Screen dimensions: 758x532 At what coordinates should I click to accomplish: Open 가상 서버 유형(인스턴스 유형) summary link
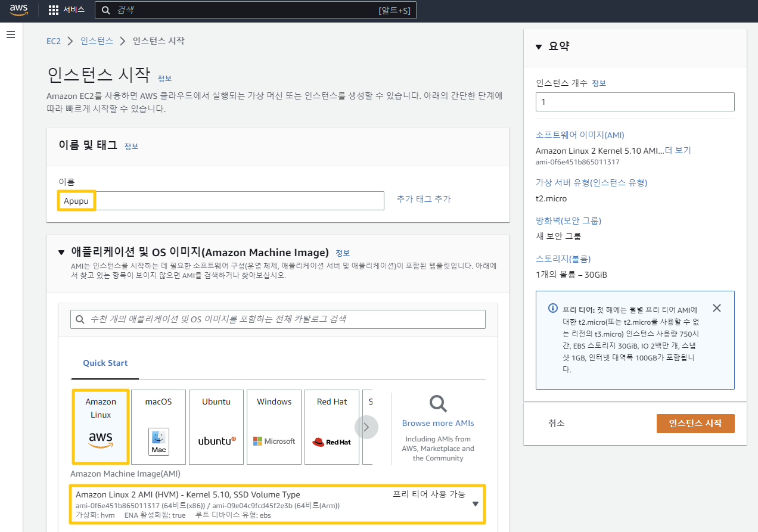[x=591, y=183]
